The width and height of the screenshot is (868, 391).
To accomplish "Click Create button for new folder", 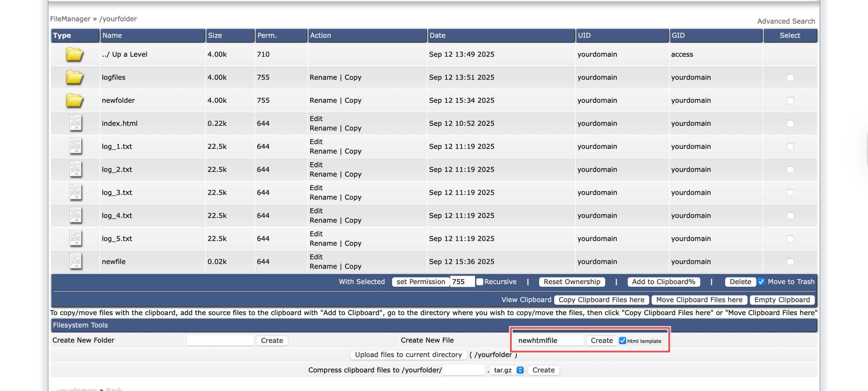I will (272, 340).
